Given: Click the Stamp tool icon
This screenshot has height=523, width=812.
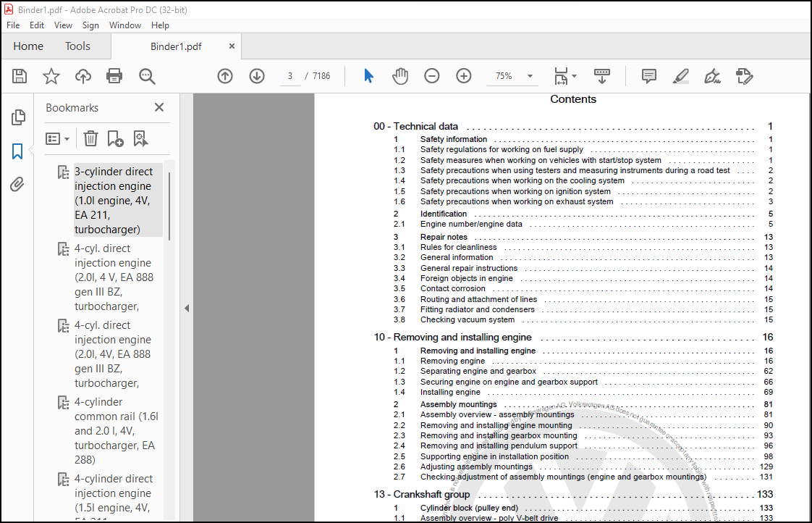Looking at the screenshot, I should pyautogui.click(x=744, y=76).
